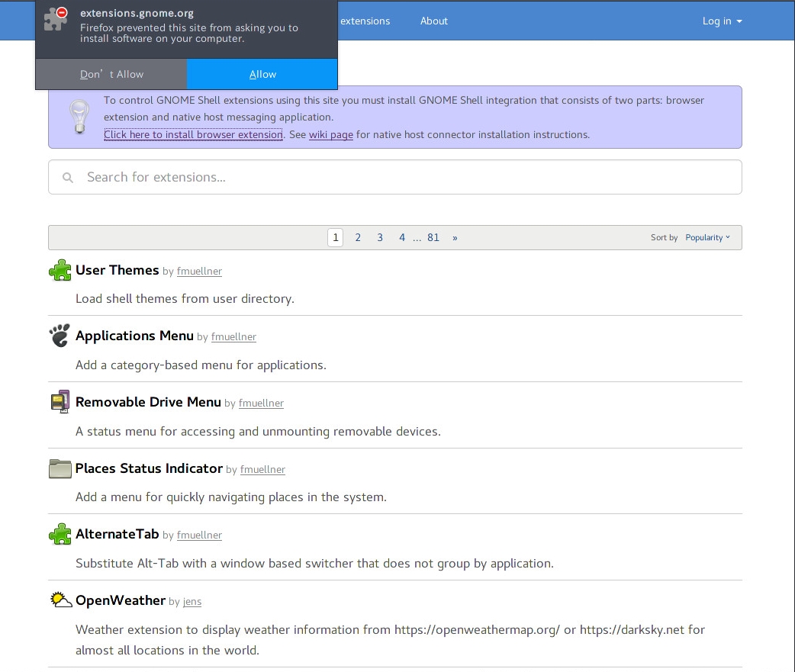
Task: Click the 'Substitute Alt-Tab with a window' description
Action: click(x=314, y=564)
